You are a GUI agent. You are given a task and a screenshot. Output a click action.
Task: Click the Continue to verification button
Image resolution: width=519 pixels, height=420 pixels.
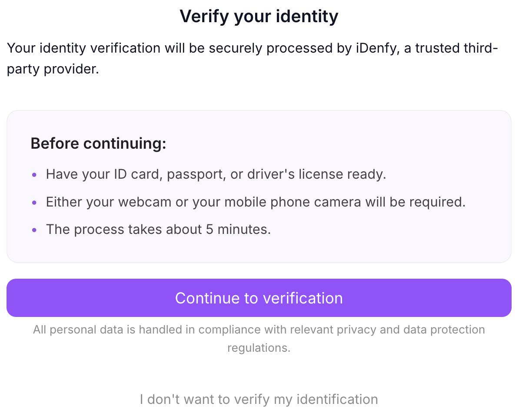coord(259,298)
